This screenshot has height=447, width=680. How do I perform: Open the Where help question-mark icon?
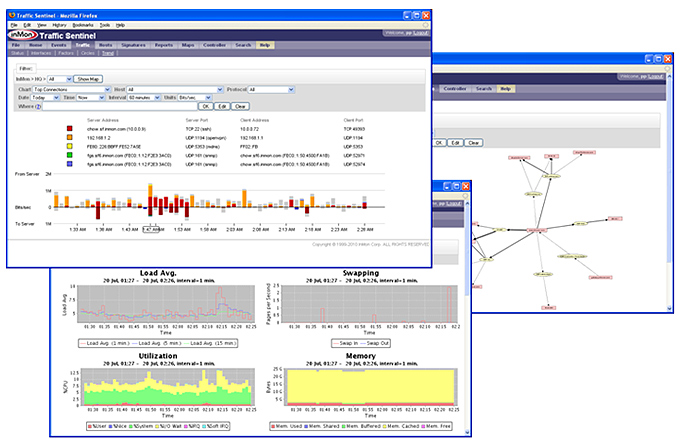pos(38,107)
